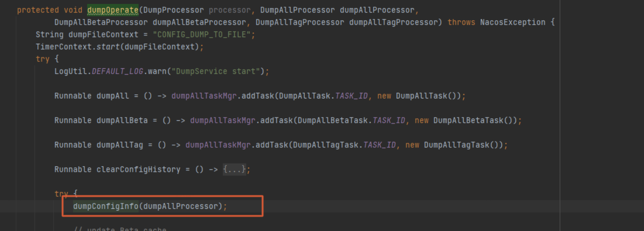Click TimerContext.start call
Viewport: 644px width, 231px height.
[78, 47]
